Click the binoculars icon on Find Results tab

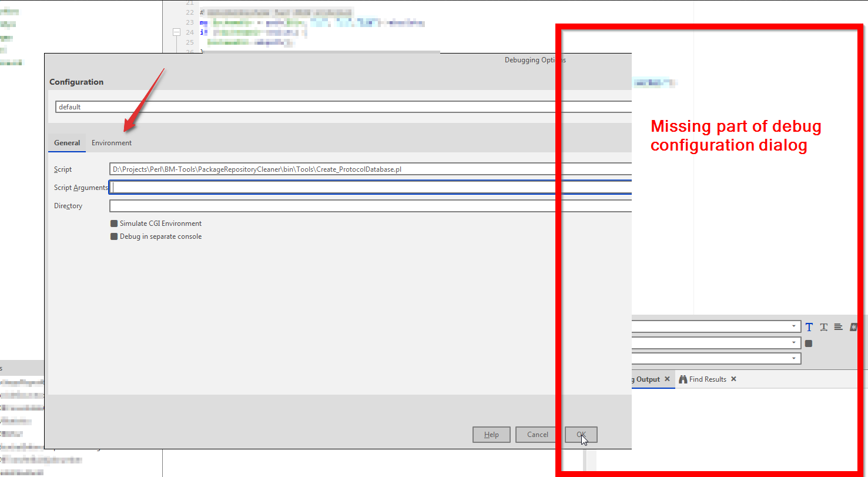(683, 379)
